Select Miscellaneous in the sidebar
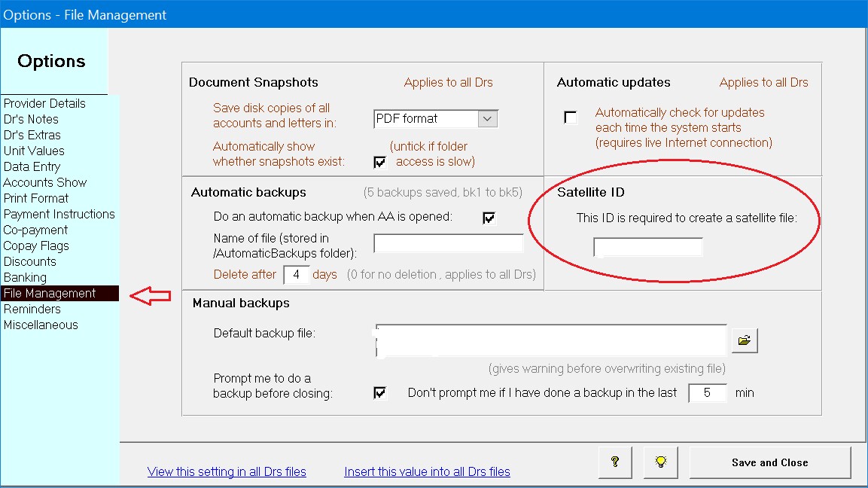 point(41,325)
